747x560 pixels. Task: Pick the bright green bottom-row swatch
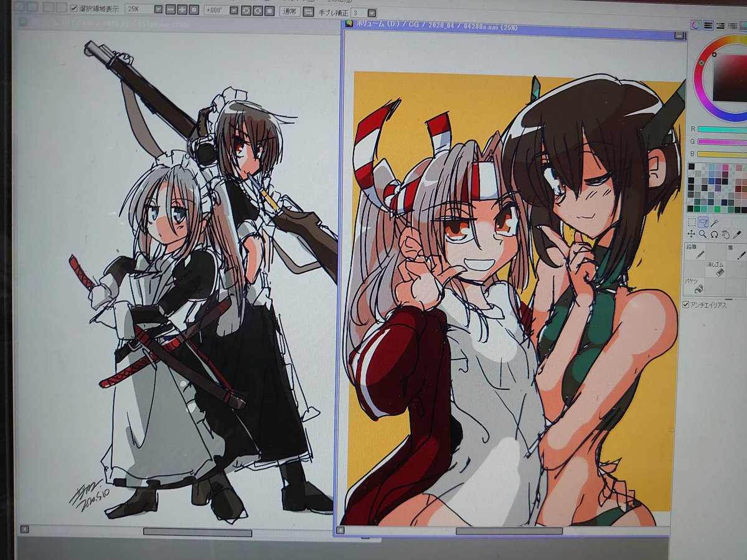[x=718, y=209]
